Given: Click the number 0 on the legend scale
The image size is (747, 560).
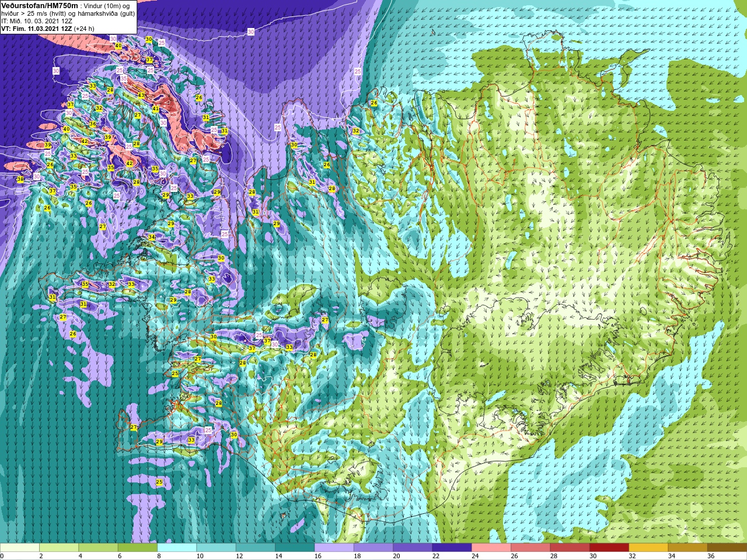Looking at the screenshot, I should coord(2,556).
